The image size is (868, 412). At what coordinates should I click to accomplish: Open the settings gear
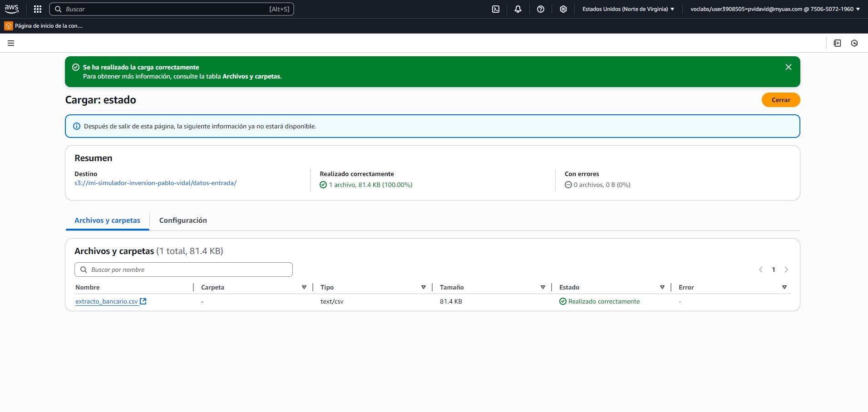pos(563,9)
